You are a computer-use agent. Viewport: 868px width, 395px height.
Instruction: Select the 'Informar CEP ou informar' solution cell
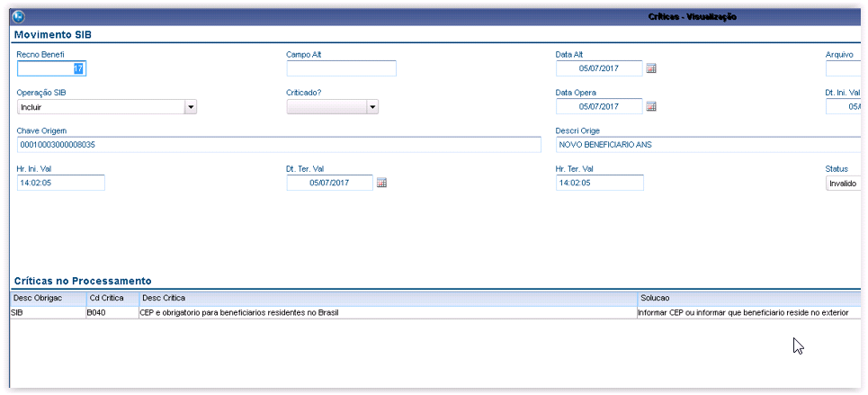click(749, 313)
